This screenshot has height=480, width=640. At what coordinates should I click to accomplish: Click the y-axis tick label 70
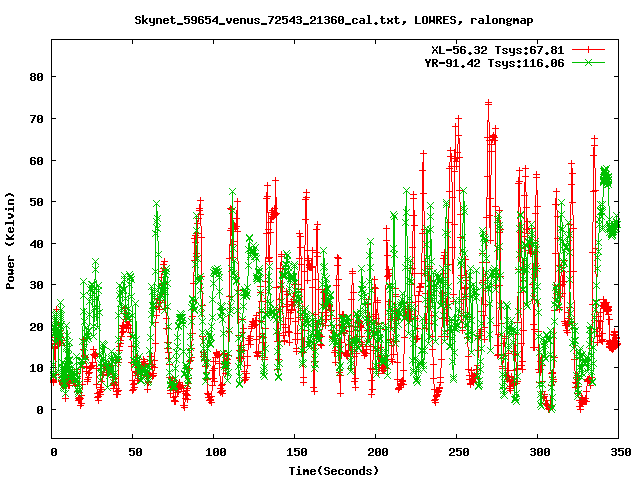[x=36, y=119]
